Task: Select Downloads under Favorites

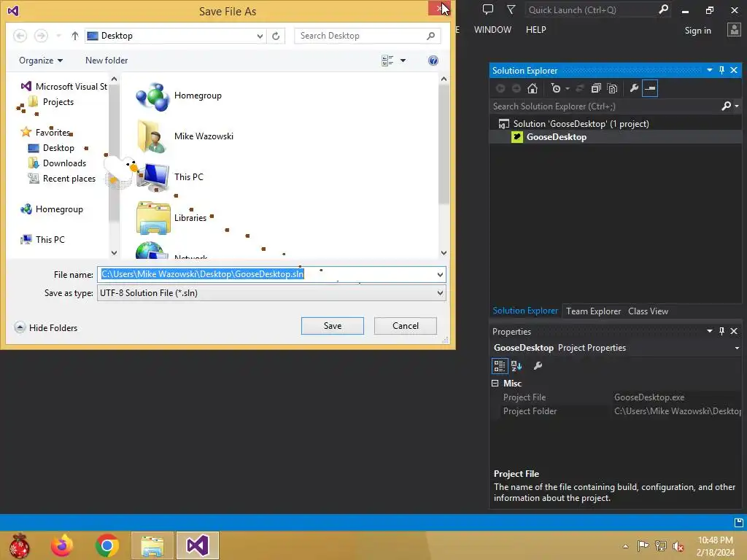Action: coord(64,163)
